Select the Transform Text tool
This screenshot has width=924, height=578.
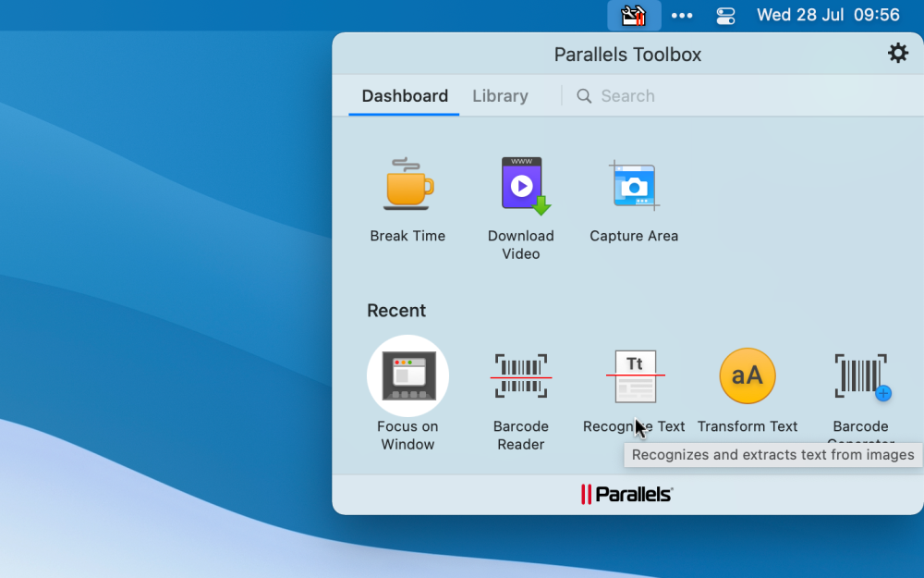click(748, 376)
